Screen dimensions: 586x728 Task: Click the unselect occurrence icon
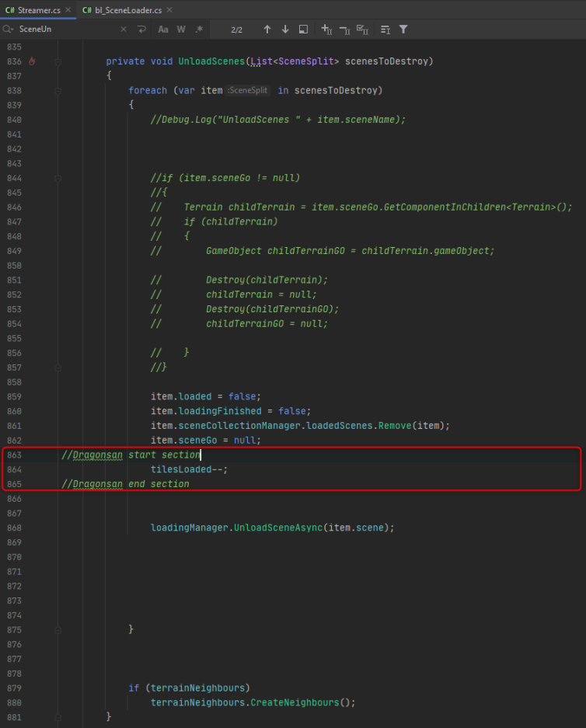pyautogui.click(x=344, y=30)
